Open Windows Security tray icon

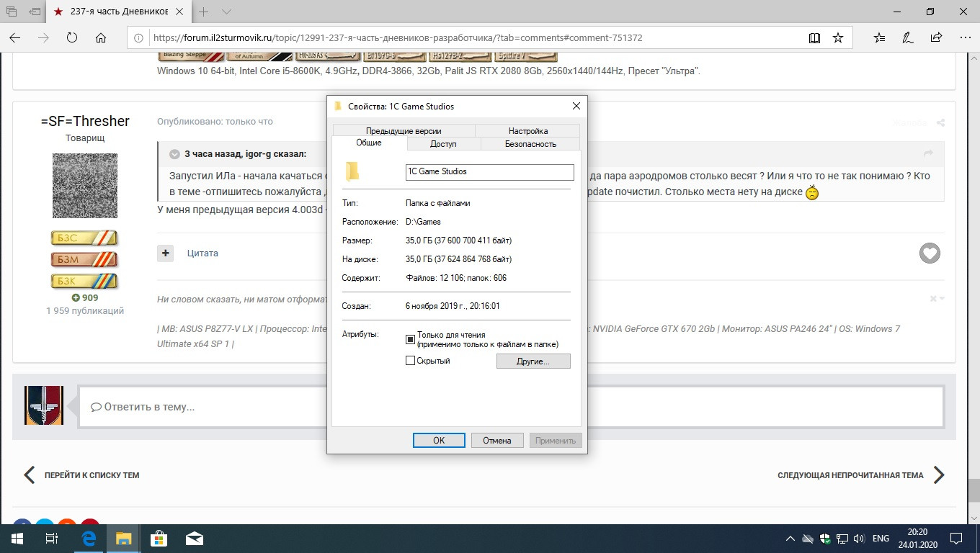pos(825,539)
